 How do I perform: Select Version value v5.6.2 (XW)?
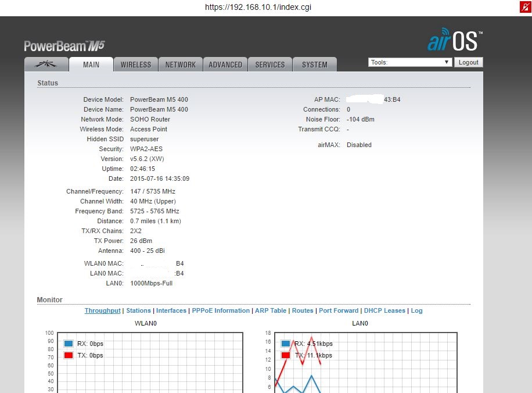tap(147, 159)
